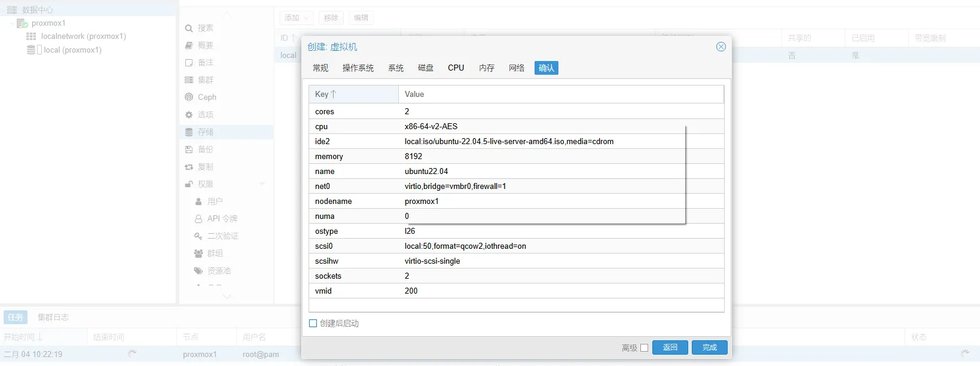Select the memory value 8192
980x366 pixels.
413,157
